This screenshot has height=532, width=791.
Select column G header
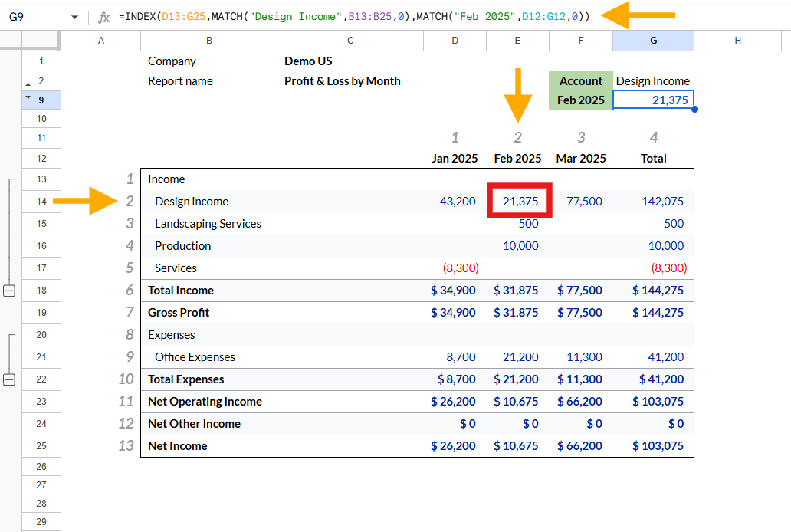pyautogui.click(x=653, y=41)
